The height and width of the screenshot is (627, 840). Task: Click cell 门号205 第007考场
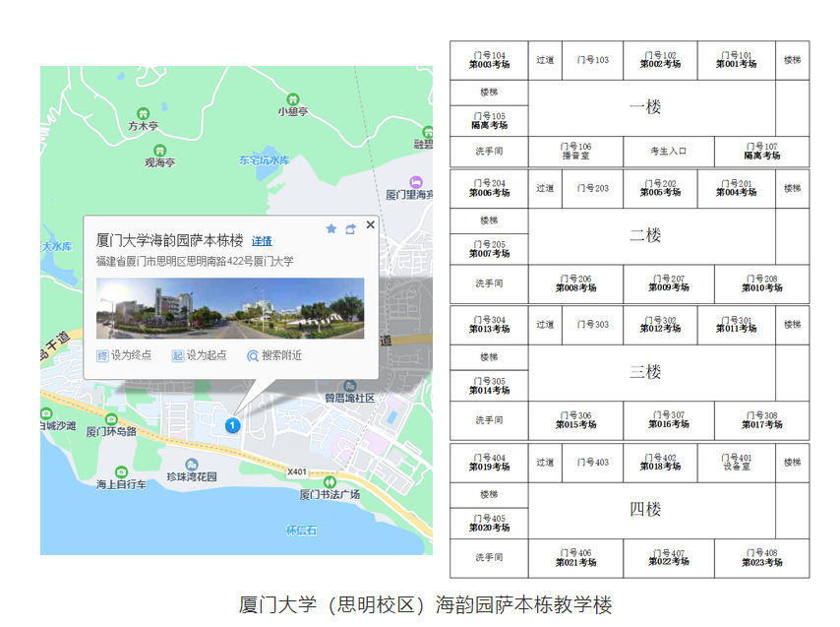489,249
